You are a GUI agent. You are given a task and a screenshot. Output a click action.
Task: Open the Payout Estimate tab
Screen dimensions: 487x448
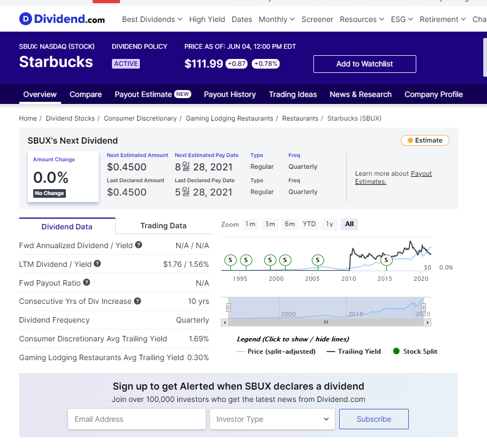coord(153,94)
